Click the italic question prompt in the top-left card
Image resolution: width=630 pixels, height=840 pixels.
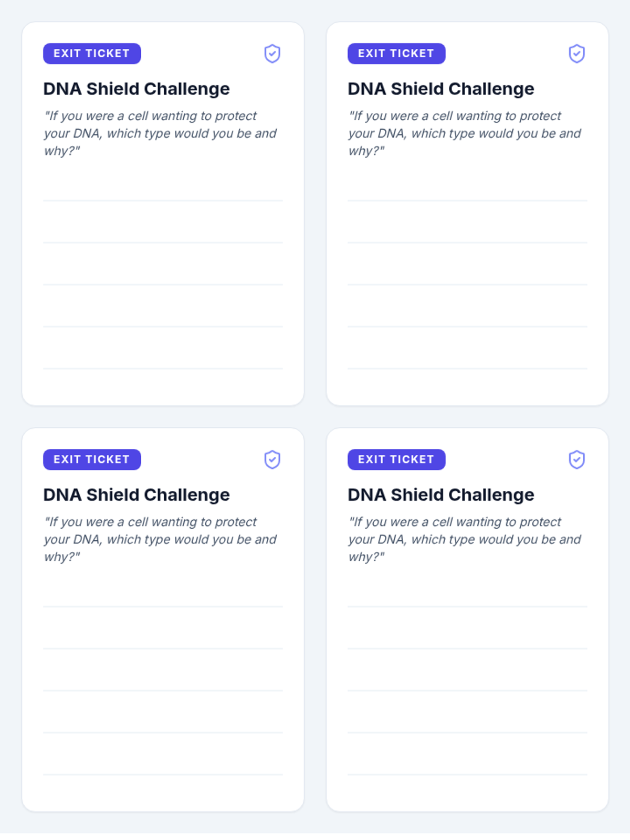[160, 133]
